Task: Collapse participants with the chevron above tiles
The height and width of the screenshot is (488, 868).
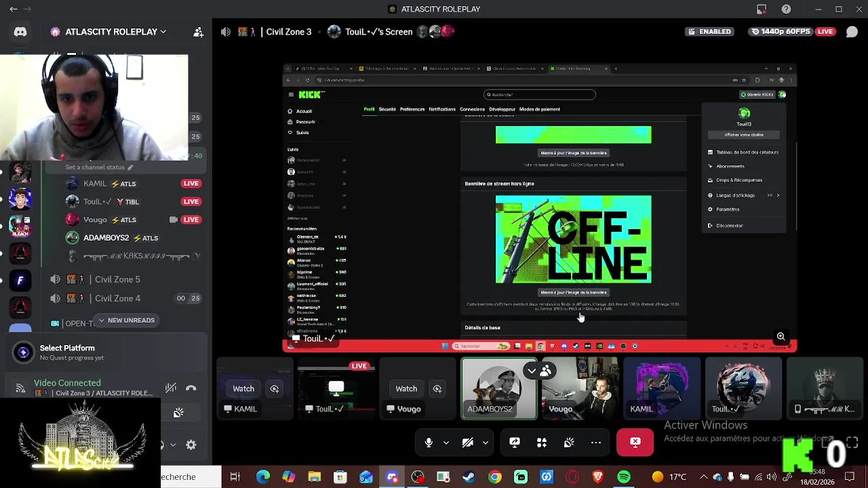Action: (x=531, y=371)
